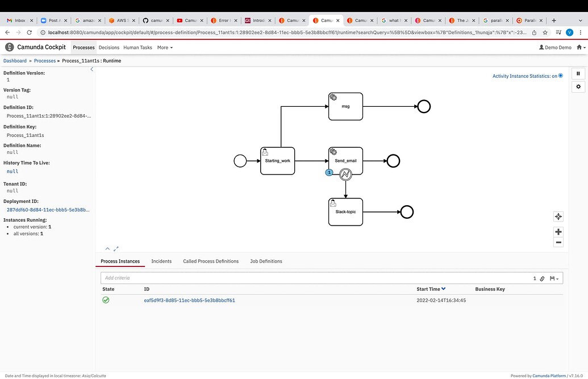Image resolution: width=588 pixels, height=379 pixels.
Task: Open the Human Tasks section
Action: pos(137,48)
